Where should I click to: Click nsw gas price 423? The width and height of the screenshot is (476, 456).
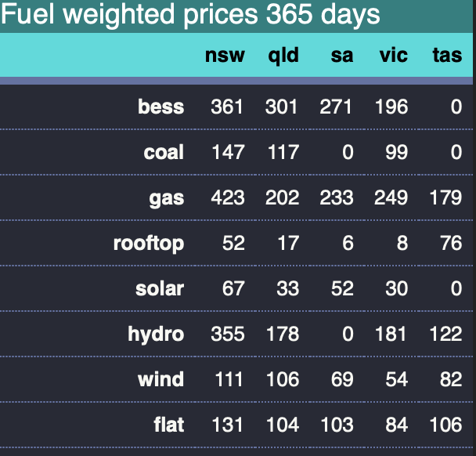coord(228,197)
